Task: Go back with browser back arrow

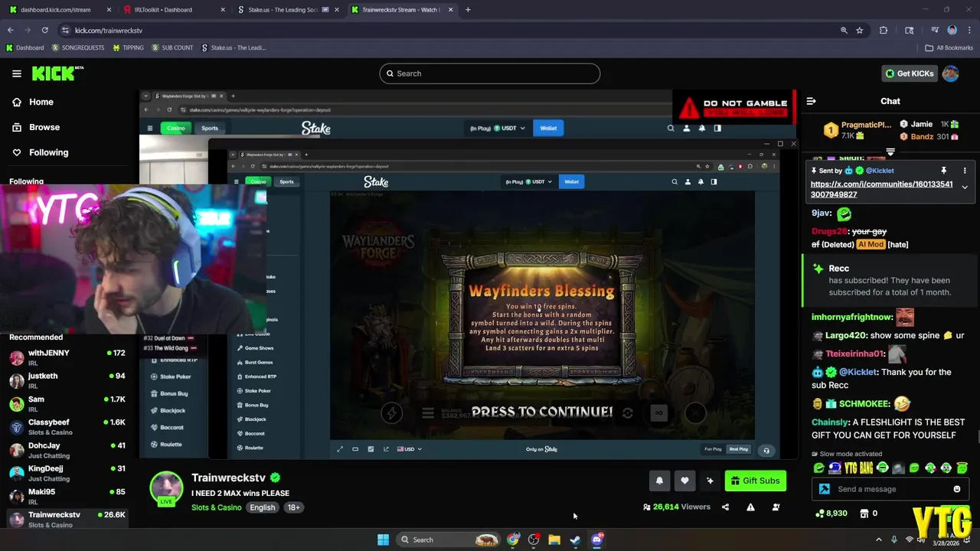Action: click(x=10, y=31)
